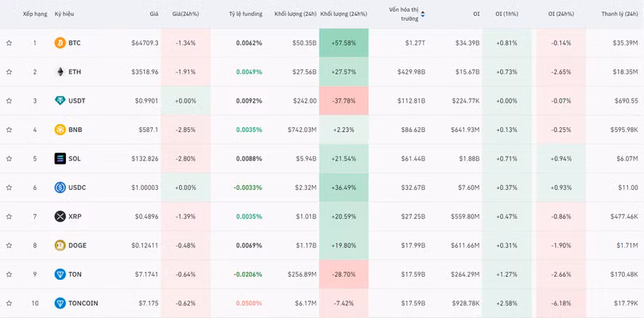Click the Ethereum ETH coin icon
The height and width of the screenshot is (318, 644).
point(60,72)
